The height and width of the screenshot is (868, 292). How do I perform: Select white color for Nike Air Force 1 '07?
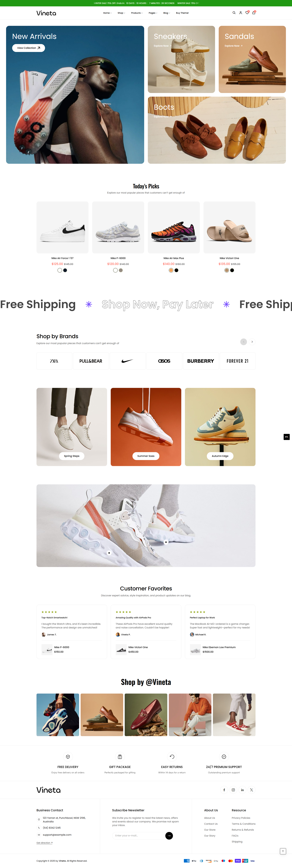point(60,270)
